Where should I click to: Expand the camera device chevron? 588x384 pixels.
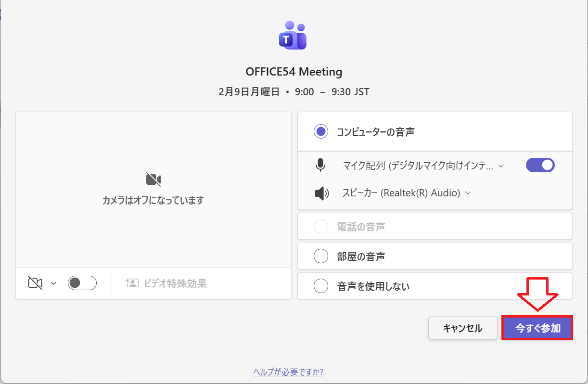point(53,283)
